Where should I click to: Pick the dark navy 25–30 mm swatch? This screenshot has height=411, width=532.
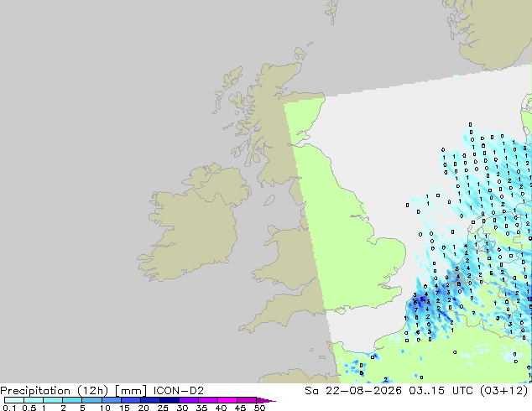pos(169,400)
